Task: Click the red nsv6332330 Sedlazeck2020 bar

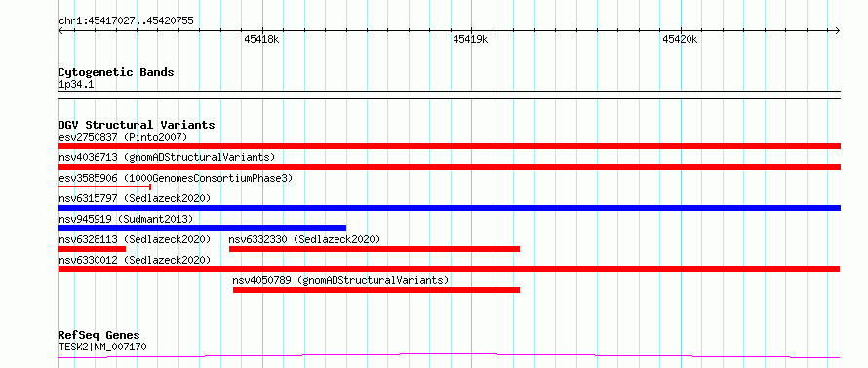Action: 375,249
